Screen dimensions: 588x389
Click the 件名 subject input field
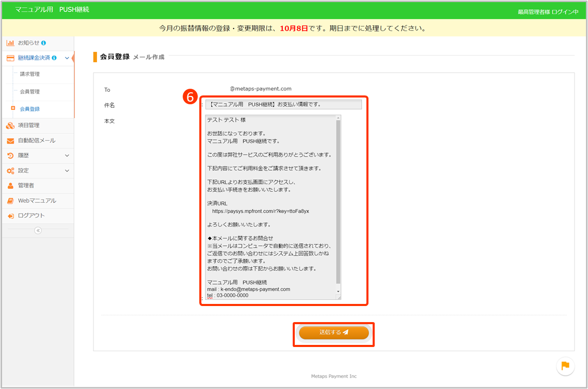click(283, 104)
